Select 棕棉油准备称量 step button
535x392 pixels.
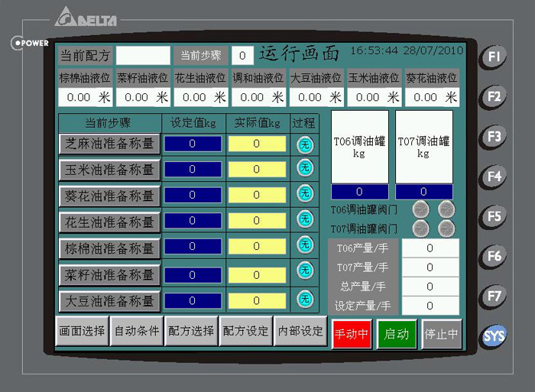[109, 248]
